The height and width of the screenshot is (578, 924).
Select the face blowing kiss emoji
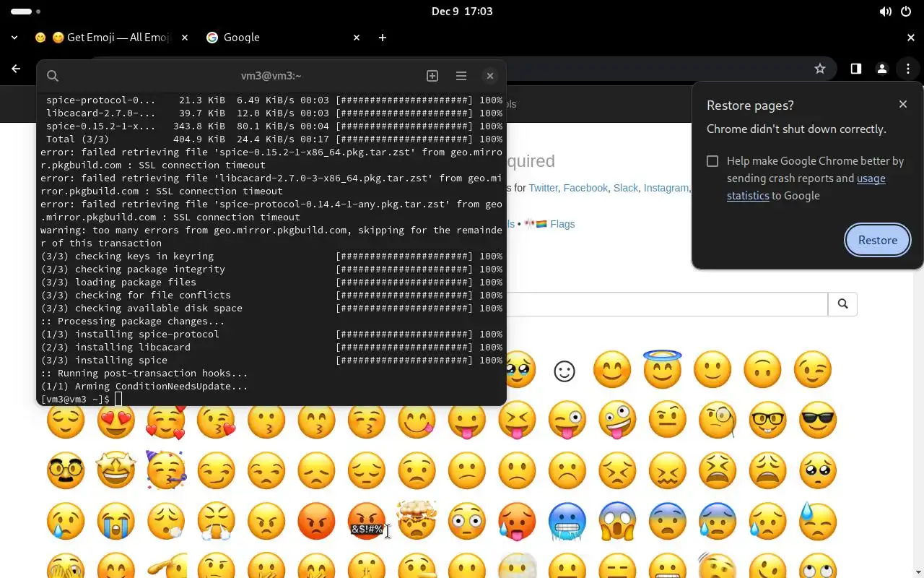pos(216,420)
